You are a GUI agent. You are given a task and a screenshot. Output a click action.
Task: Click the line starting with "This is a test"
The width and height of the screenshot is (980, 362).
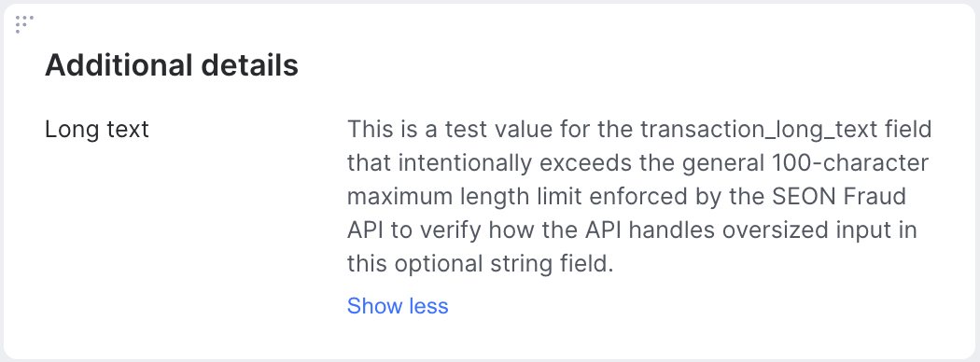(639, 130)
